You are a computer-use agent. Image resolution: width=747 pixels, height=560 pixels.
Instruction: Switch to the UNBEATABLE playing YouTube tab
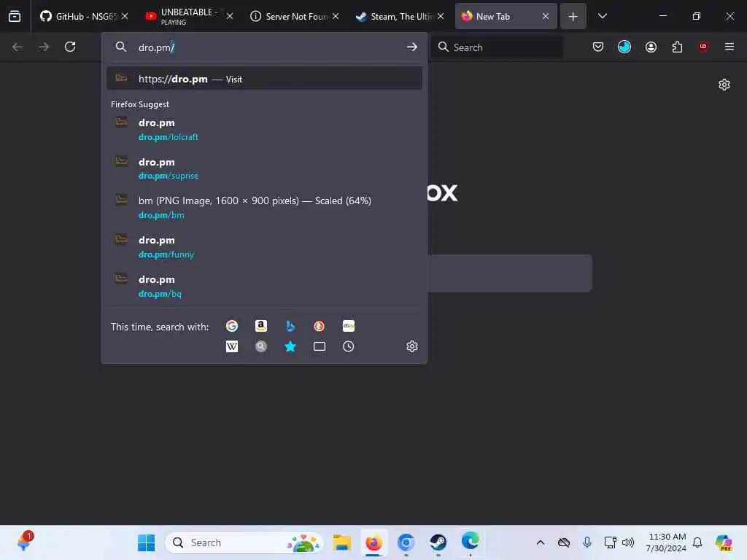[183, 16]
